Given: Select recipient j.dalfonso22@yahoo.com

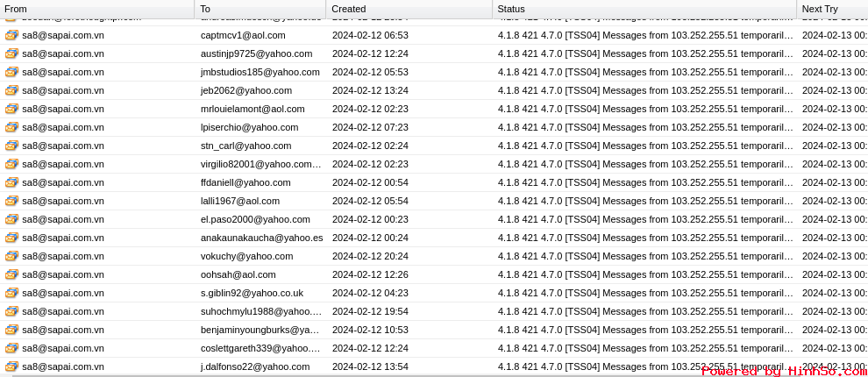Looking at the screenshot, I should pyautogui.click(x=255, y=366).
